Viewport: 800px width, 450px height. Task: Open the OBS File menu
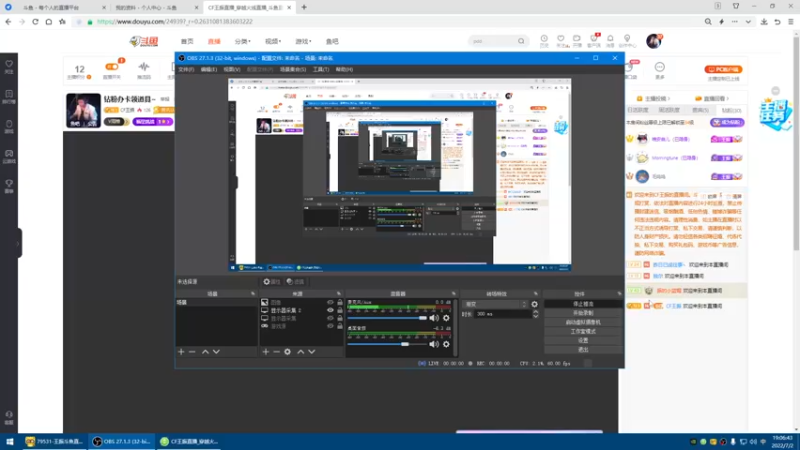click(x=186, y=69)
